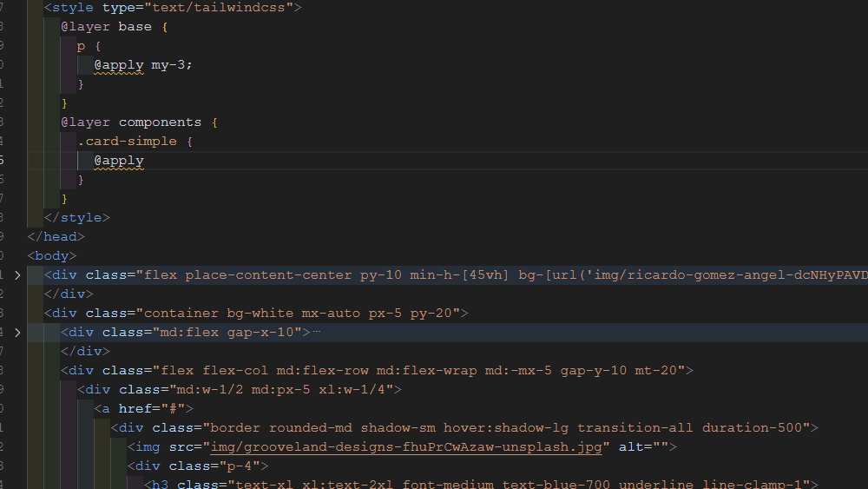Click the closing </style> tag

tap(77, 218)
